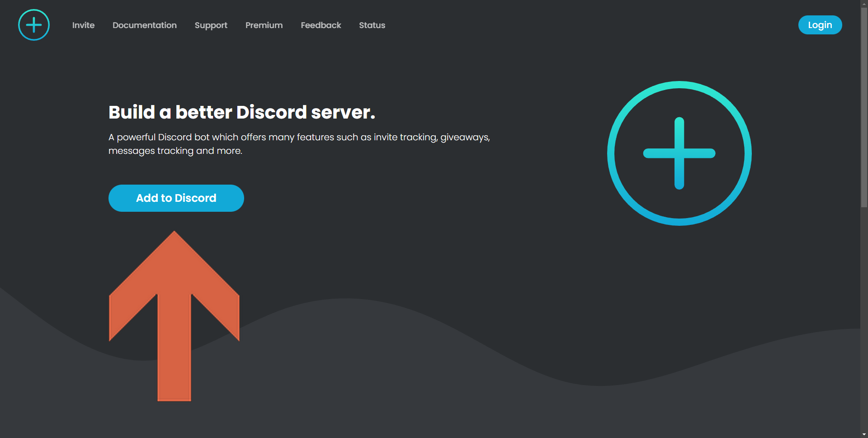The width and height of the screenshot is (868, 438).
Task: Click the 'Build a better Discord server.' heading
Action: pyautogui.click(x=242, y=112)
